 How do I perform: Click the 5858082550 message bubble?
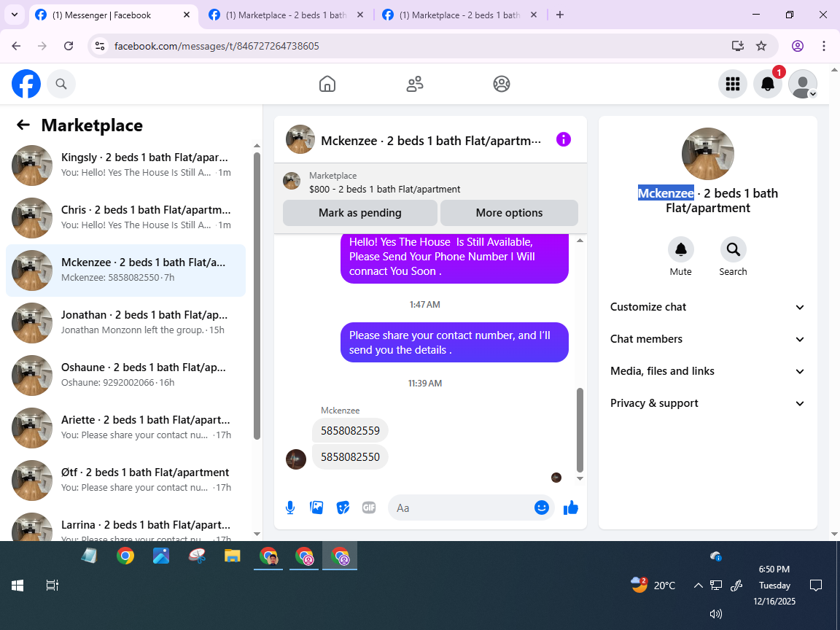tap(350, 457)
